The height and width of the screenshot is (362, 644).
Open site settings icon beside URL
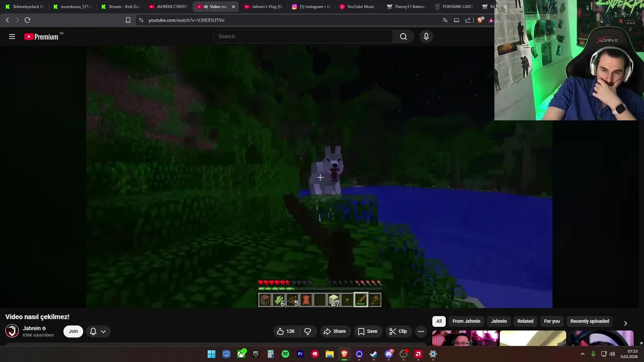[x=141, y=20]
